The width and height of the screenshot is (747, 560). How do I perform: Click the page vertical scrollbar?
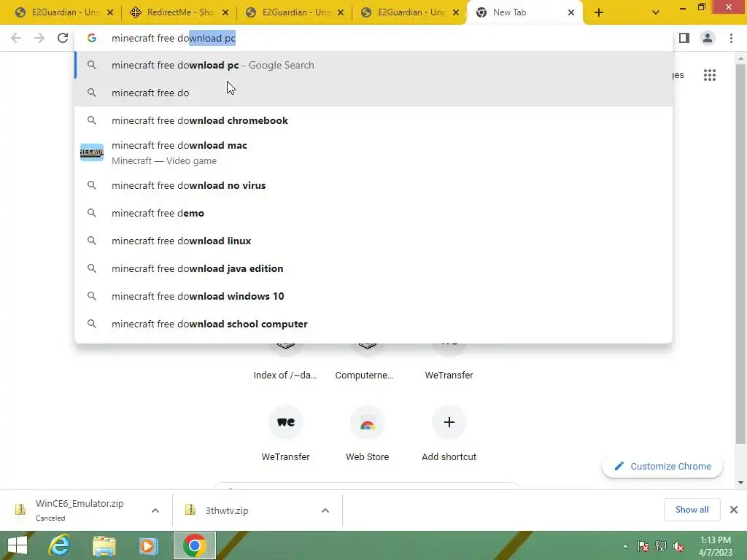pyautogui.click(x=740, y=254)
